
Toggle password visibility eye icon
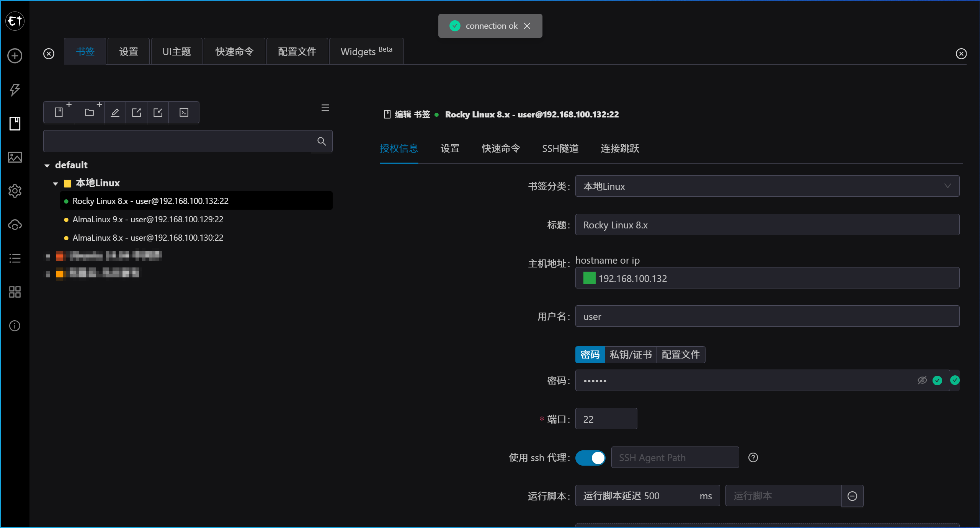[x=922, y=380]
